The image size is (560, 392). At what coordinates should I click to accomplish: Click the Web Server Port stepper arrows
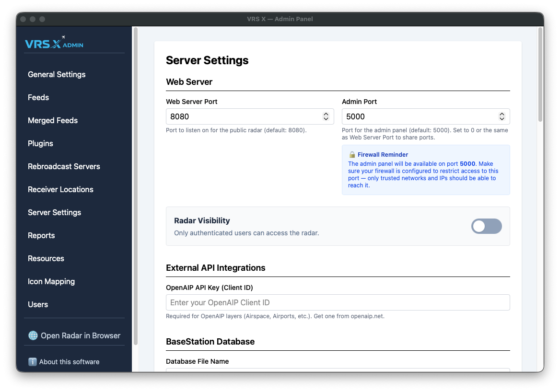coord(326,116)
